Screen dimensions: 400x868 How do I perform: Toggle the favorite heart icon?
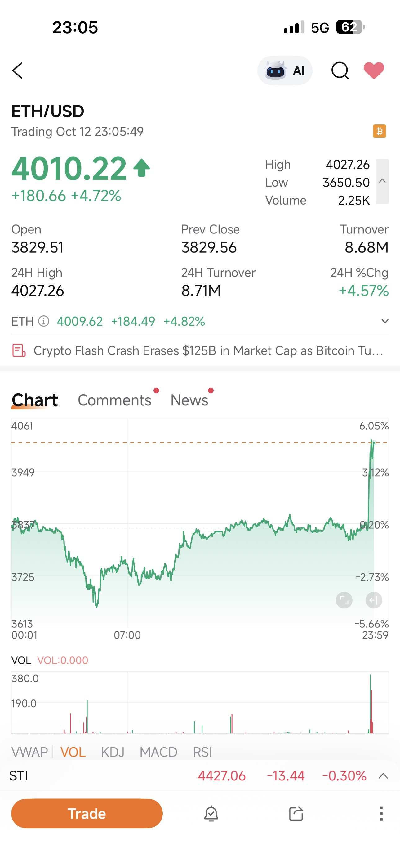[x=374, y=70]
